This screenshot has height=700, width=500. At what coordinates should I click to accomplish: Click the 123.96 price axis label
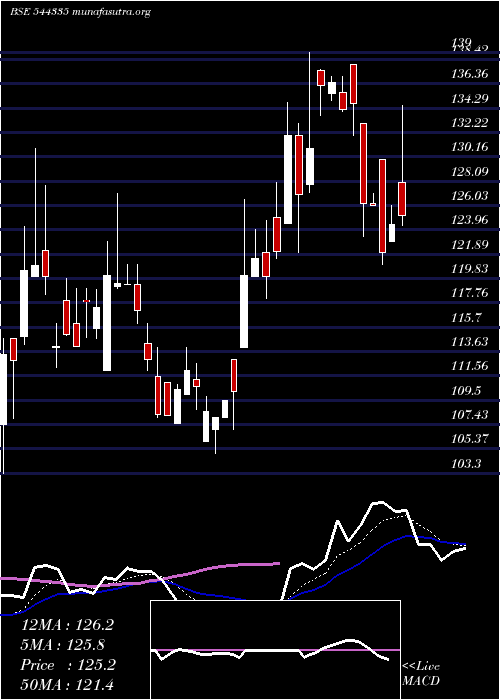(470, 220)
